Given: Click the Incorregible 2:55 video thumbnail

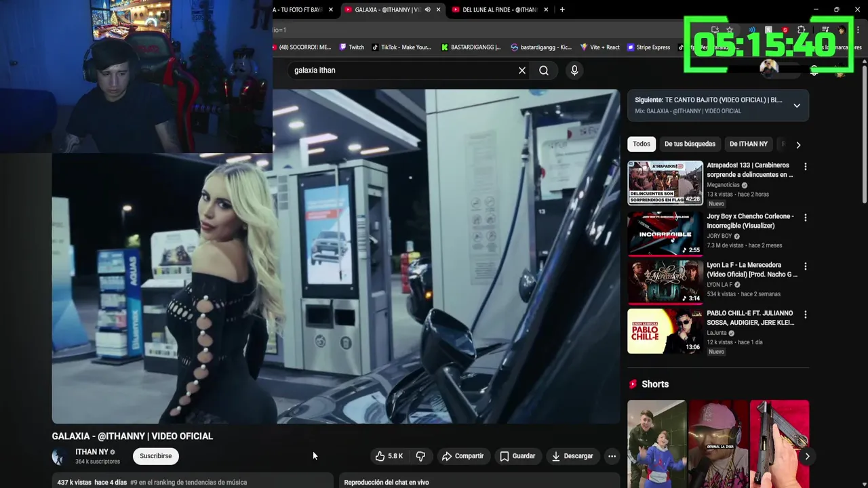Looking at the screenshot, I should pos(665,233).
